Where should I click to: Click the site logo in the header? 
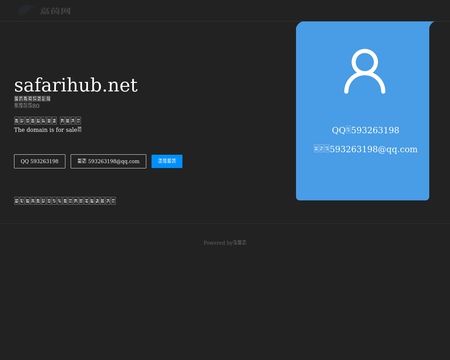[x=44, y=11]
